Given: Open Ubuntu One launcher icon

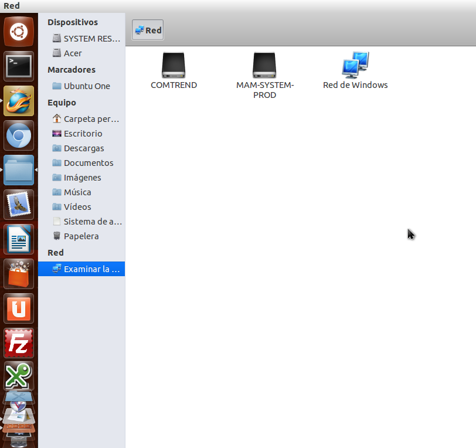Looking at the screenshot, I should 19,308.
